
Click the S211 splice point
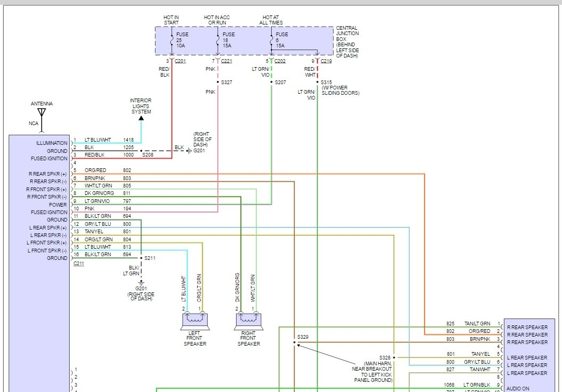coord(141,258)
